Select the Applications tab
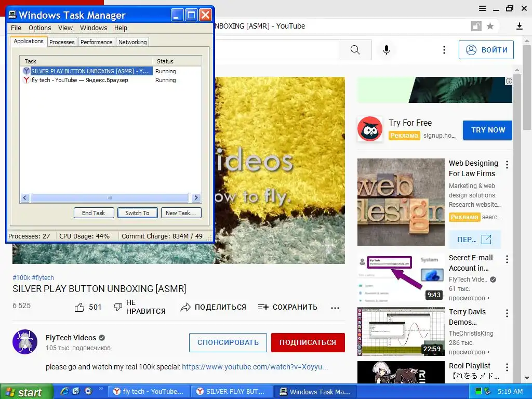 (29, 41)
